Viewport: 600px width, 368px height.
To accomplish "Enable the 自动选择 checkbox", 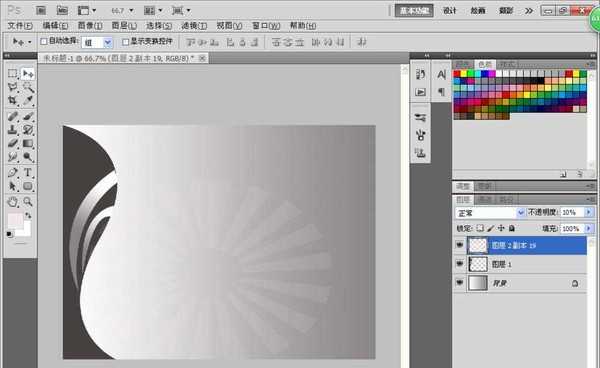I will pyautogui.click(x=44, y=41).
